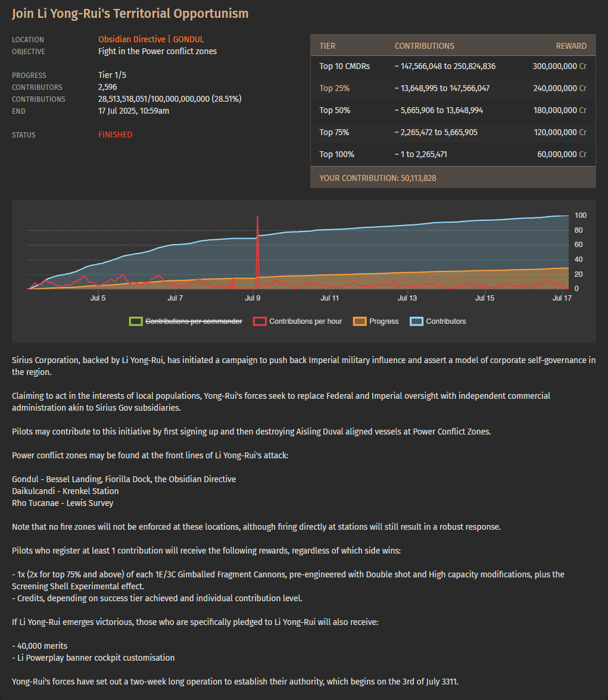The width and height of the screenshot is (608, 700).
Task: Select the highlighted Top 25% tier
Action: 335,88
